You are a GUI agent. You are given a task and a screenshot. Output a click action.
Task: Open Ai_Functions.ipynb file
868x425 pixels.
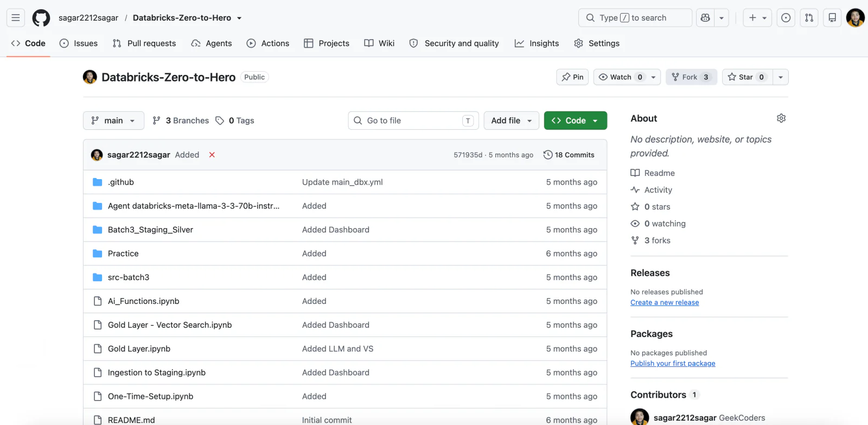(x=143, y=301)
